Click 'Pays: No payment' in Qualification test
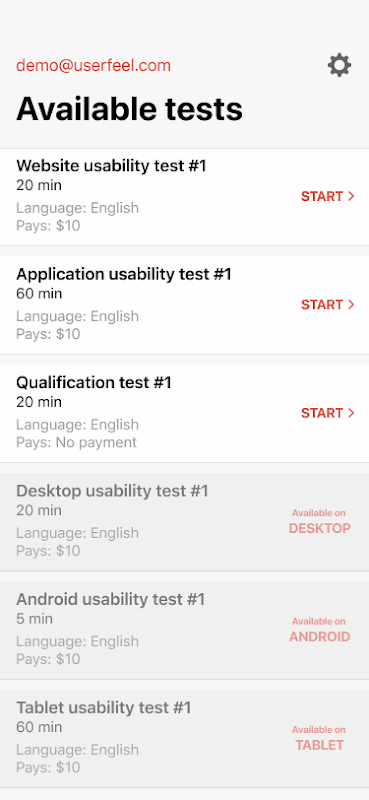369x800 pixels. tap(77, 442)
